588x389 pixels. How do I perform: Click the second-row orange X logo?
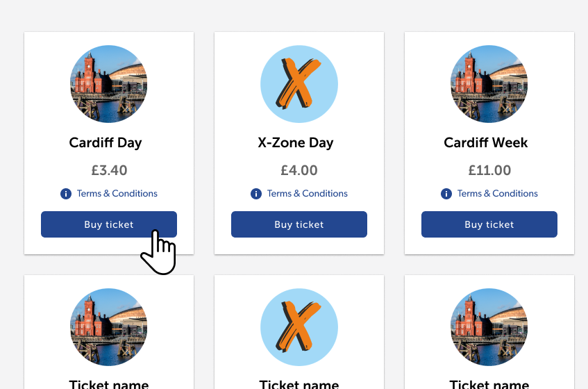299,327
